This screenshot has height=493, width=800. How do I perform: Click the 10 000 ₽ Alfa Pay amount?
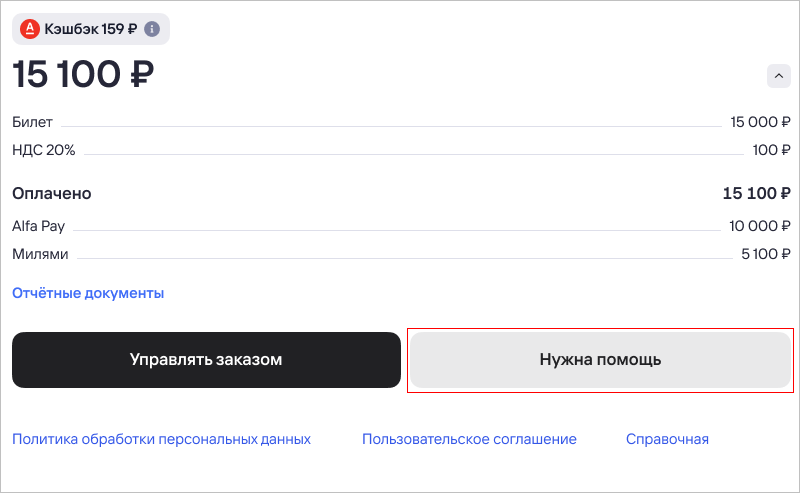(x=760, y=226)
